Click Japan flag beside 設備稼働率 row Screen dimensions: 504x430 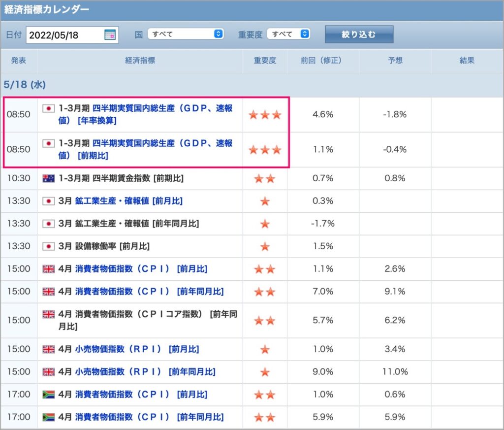coord(49,246)
